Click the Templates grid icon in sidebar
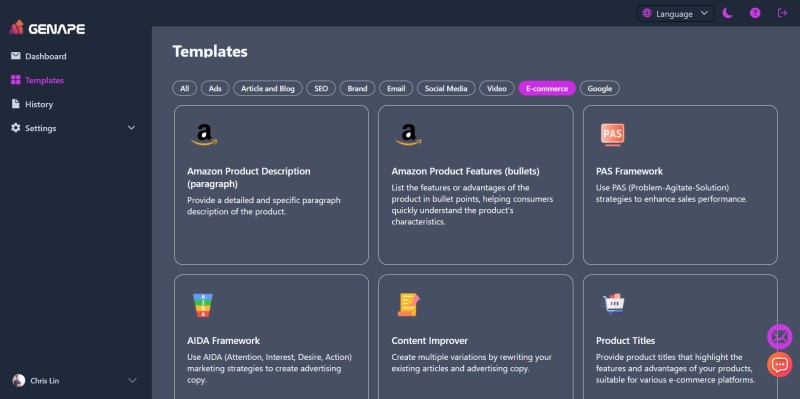The image size is (800, 399). click(x=16, y=80)
